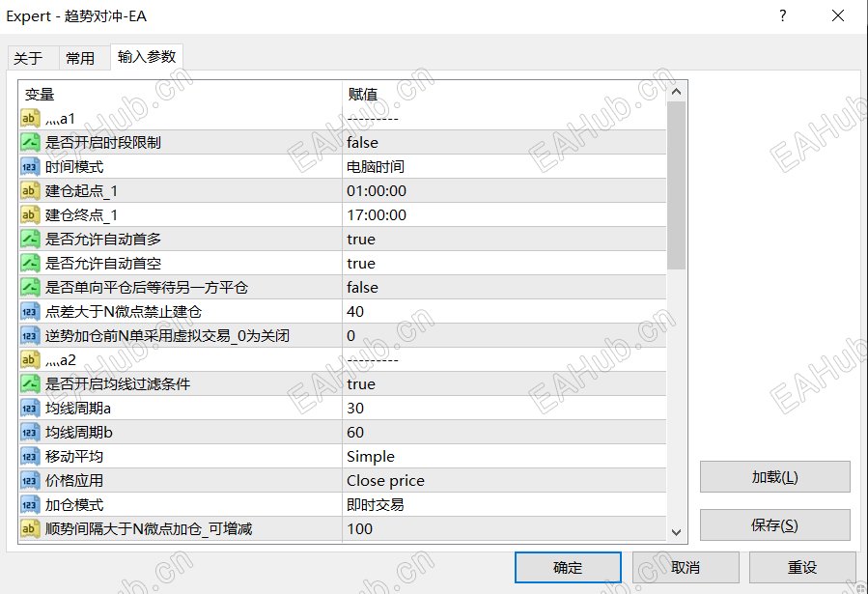Click the string icon beside 顺势间隔大于N微点加仓
This screenshot has height=594, width=868.
click(x=30, y=528)
